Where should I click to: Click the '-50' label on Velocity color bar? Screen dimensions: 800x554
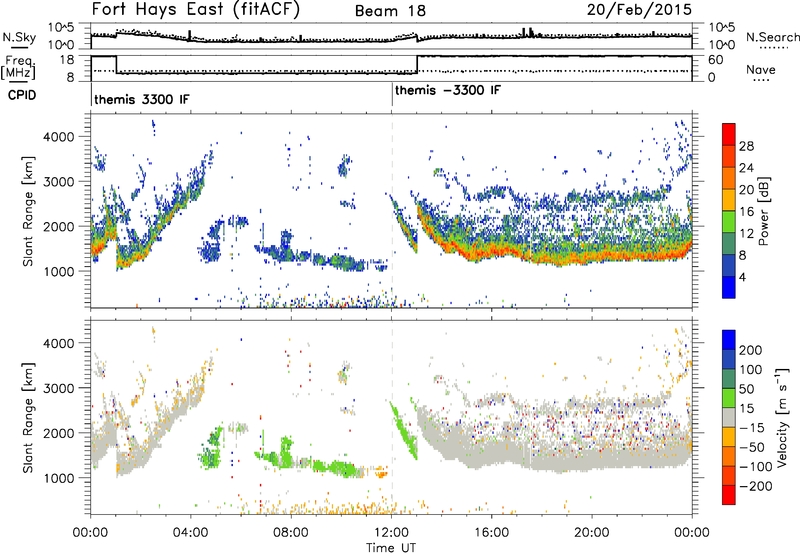pos(752,447)
